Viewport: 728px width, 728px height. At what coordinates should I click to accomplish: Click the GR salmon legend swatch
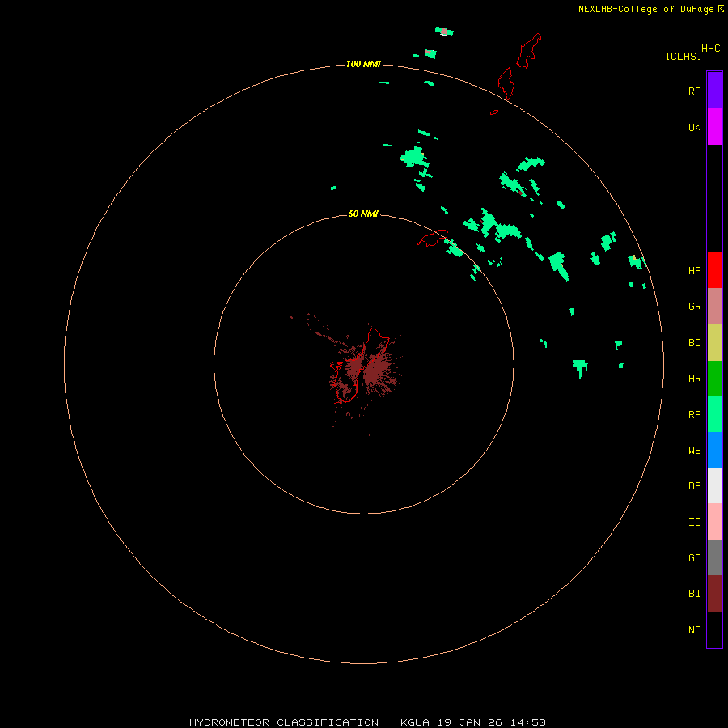click(714, 307)
